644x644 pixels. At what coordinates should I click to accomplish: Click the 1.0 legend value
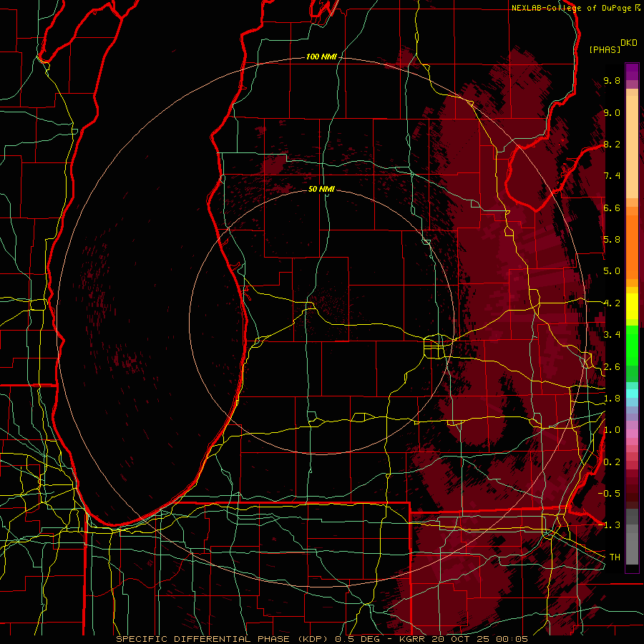[612, 430]
